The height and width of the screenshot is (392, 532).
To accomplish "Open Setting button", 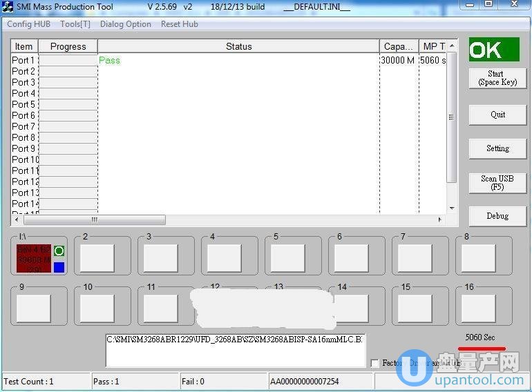I will coord(497,148).
